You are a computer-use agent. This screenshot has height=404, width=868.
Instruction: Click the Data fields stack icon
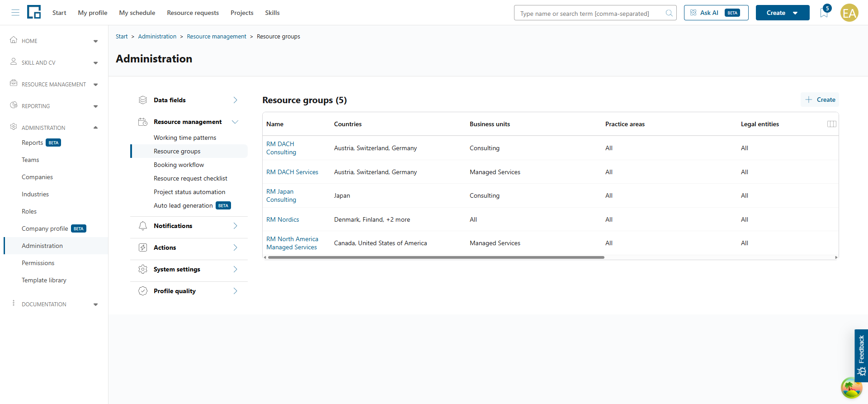pyautogui.click(x=143, y=100)
